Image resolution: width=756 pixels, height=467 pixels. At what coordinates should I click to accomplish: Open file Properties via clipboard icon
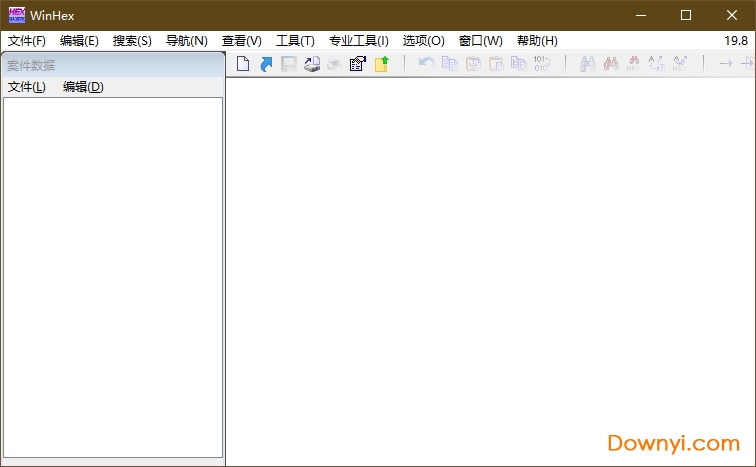coord(357,64)
